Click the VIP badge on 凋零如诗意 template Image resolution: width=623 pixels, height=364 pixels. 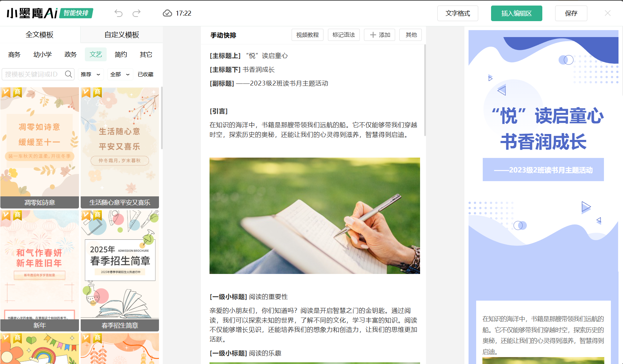pos(6,92)
